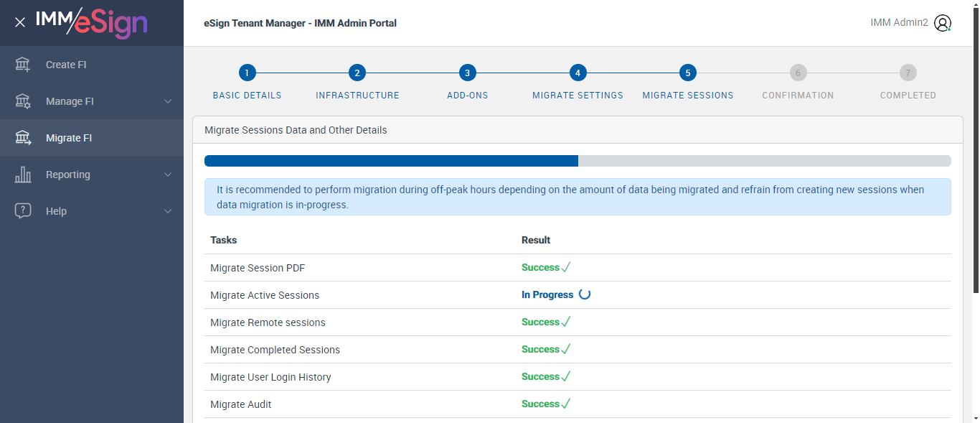
Task: Click the CONFIRMATION step label
Action: [x=798, y=95]
